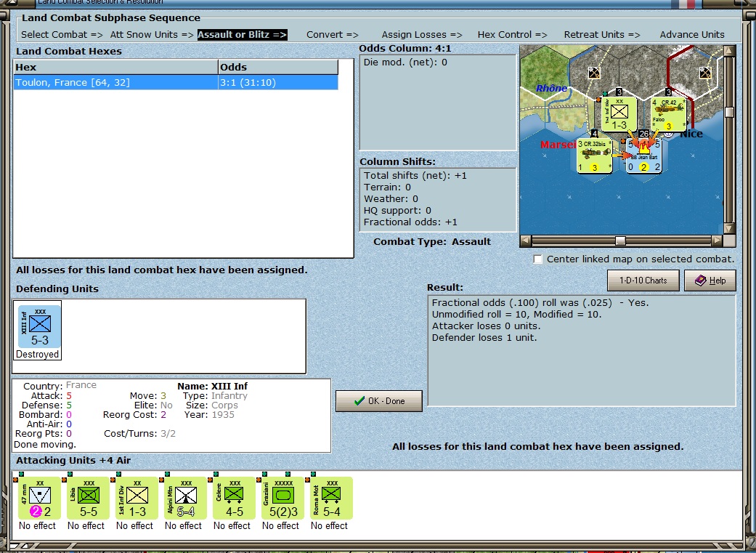Click the 3:1 (31:10) odds cell
Screen dimensions: 756x553
(278, 83)
